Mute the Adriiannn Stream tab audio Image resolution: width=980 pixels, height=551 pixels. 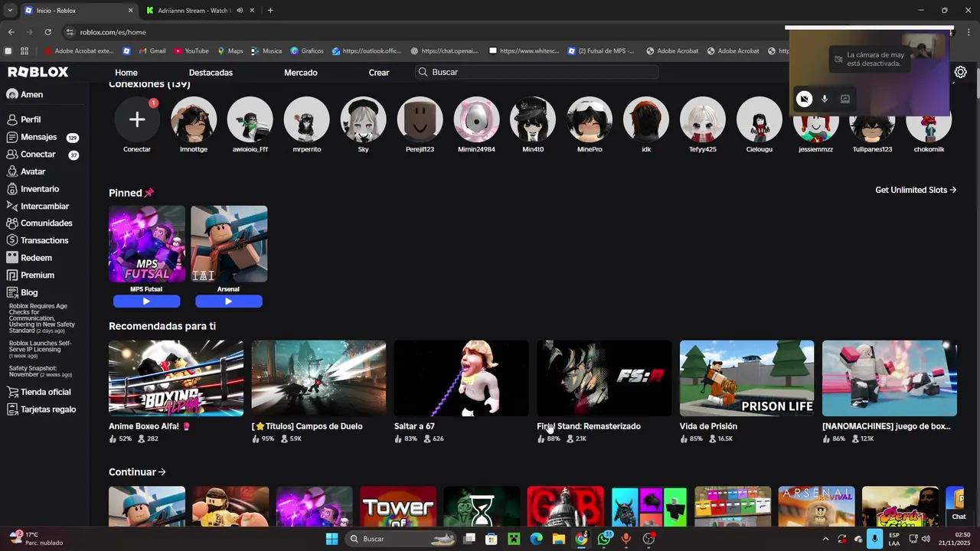pos(240,11)
